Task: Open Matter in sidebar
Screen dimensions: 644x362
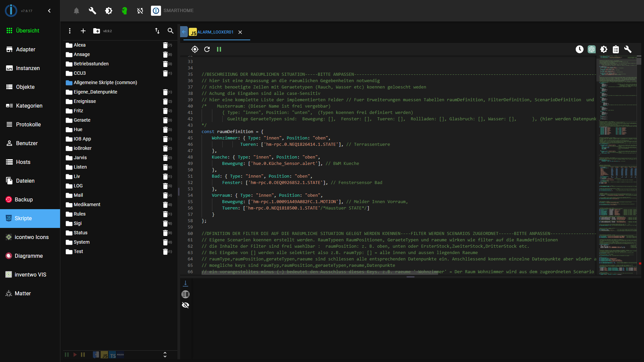Action: click(30, 293)
